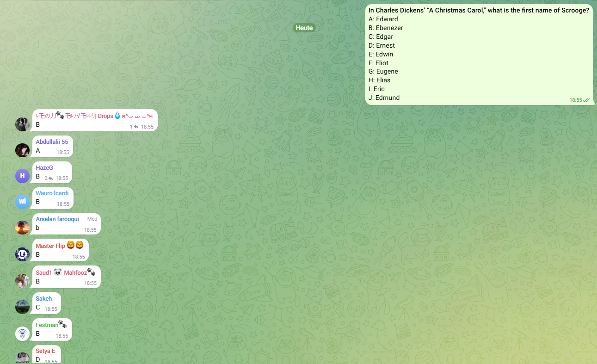Click the HazeG purple 'H' avatar
The height and width of the screenshot is (364, 597).
pyautogui.click(x=22, y=176)
